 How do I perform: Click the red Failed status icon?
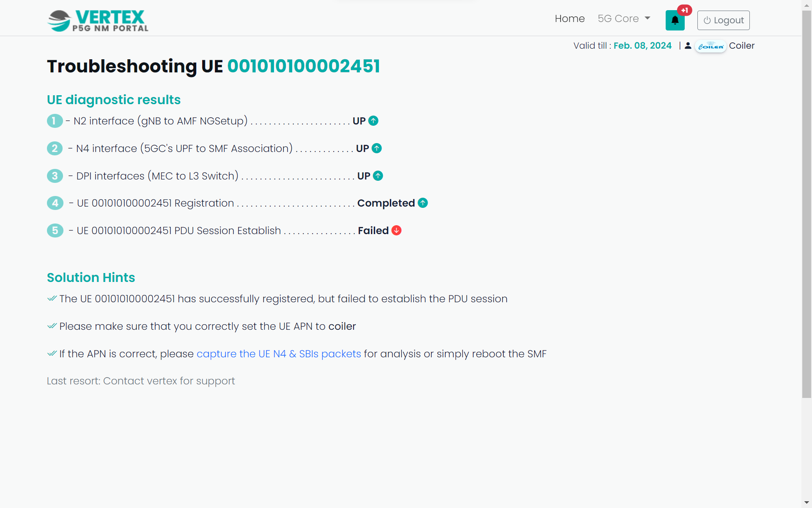(396, 231)
